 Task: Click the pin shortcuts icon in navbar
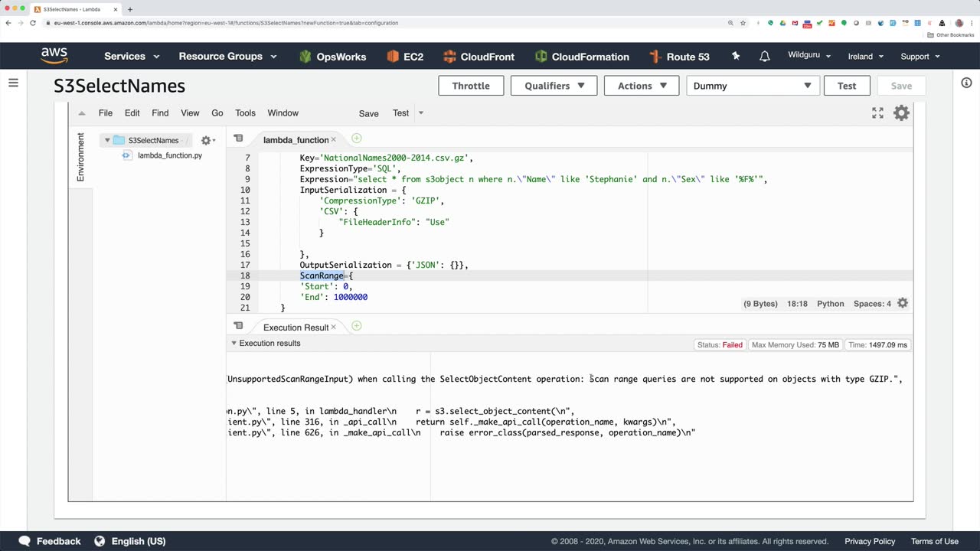[x=736, y=57]
